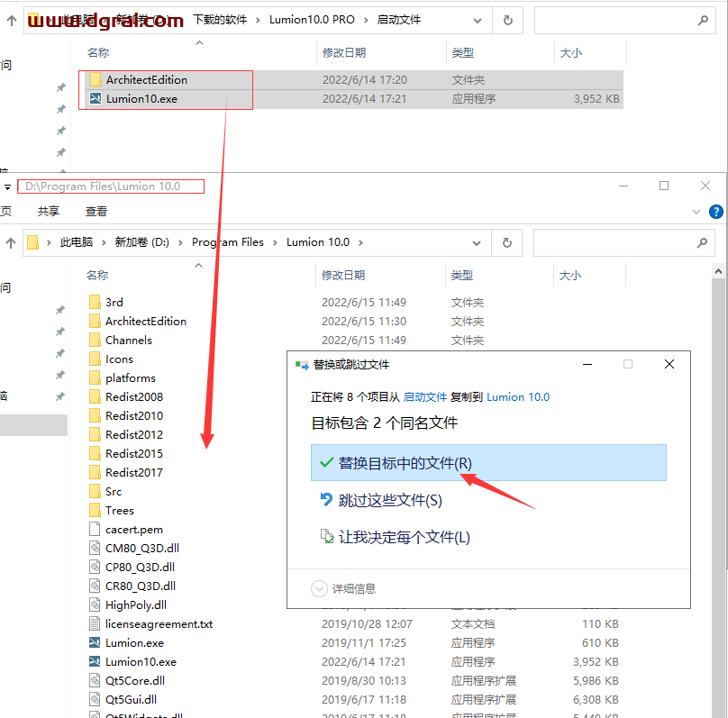
Task: Click 下载的软件 in the upper breadcrumb
Action: (220, 20)
